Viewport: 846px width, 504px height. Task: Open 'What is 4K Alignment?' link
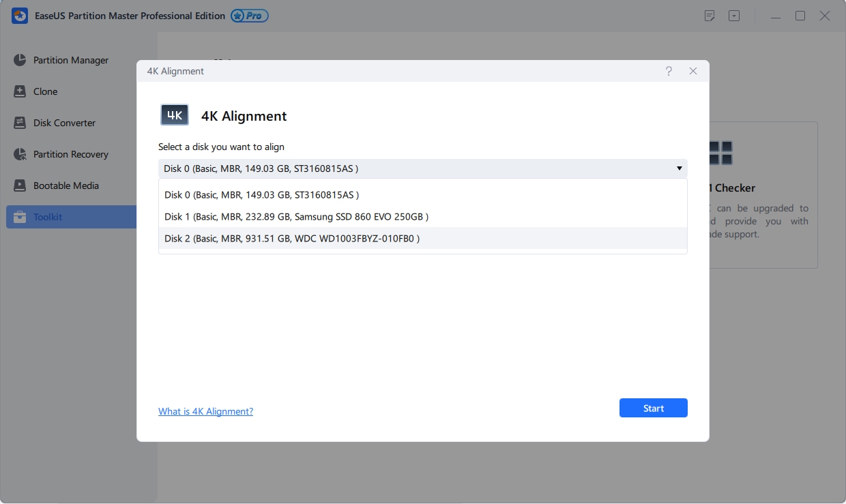tap(205, 411)
